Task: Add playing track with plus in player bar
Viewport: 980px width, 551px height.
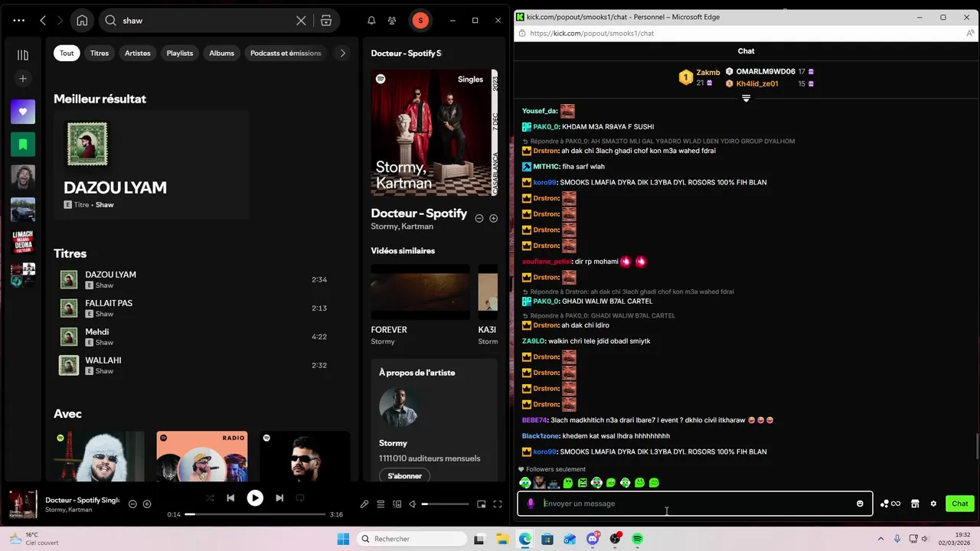Action: point(147,504)
